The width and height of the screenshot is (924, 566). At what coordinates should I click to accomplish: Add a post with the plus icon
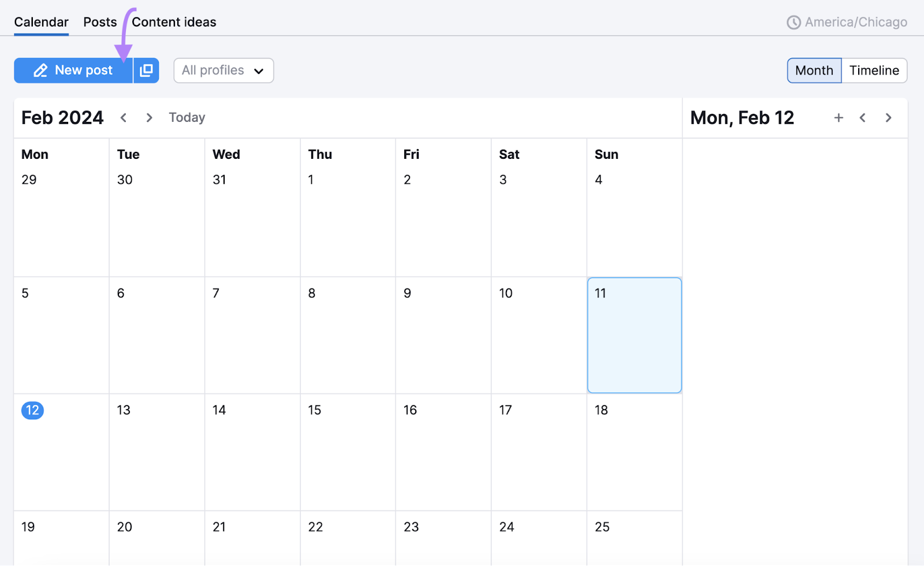[839, 117]
